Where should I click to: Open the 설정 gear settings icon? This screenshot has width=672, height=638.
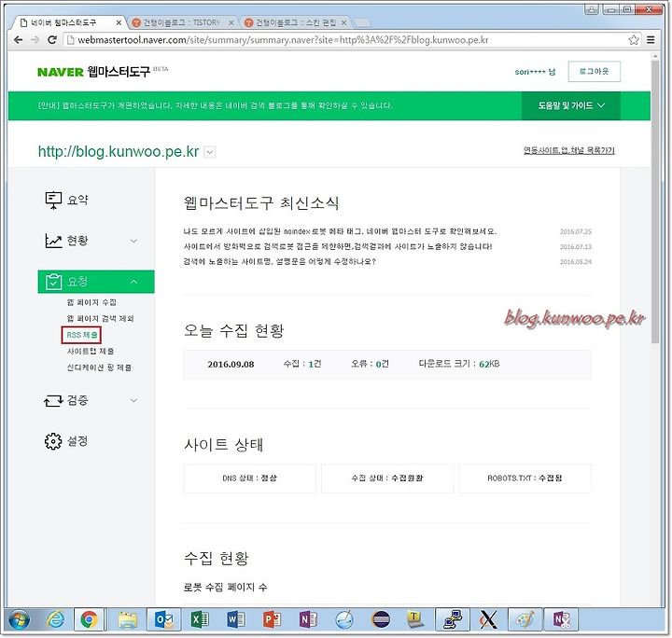click(x=53, y=441)
